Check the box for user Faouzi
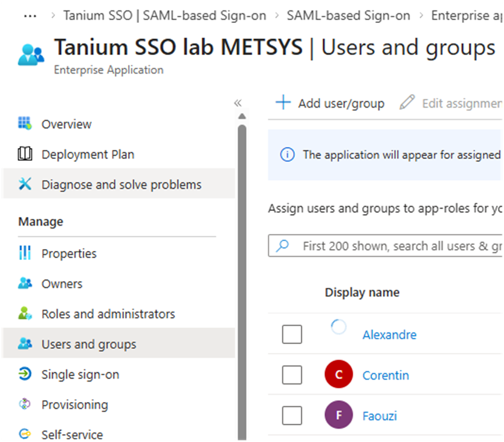The width and height of the screenshot is (504, 442). point(292,416)
